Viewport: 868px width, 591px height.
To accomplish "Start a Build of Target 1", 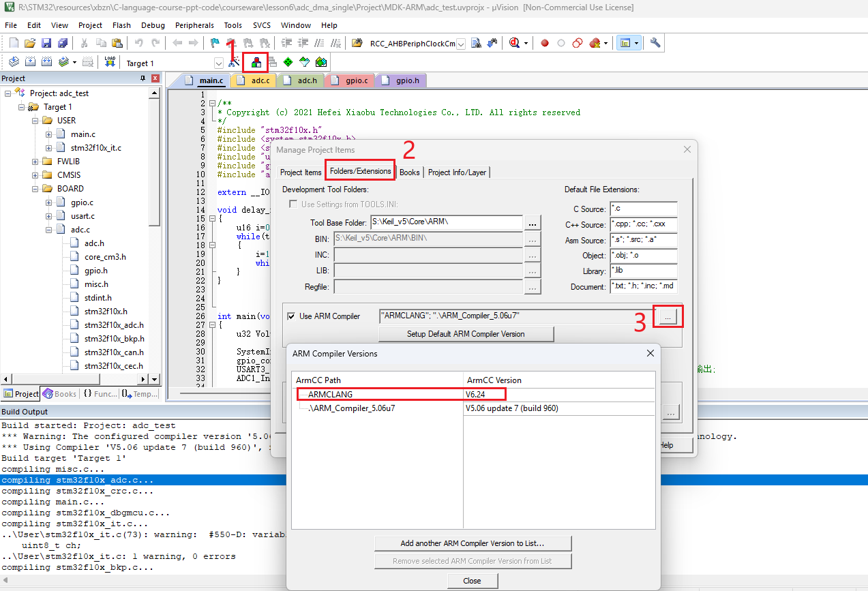I will coord(30,62).
